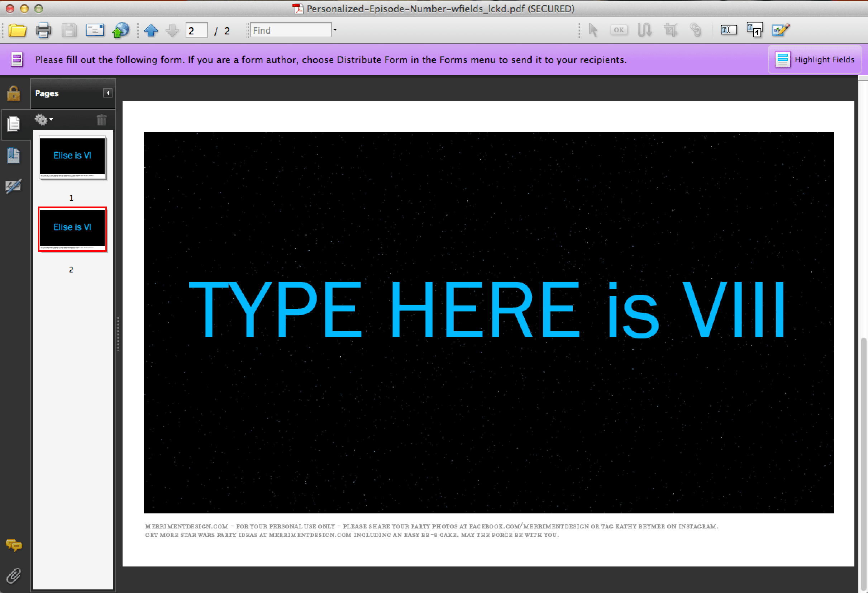Open the Pages panel icon in sidebar
This screenshot has width=868, height=593.
click(x=14, y=124)
